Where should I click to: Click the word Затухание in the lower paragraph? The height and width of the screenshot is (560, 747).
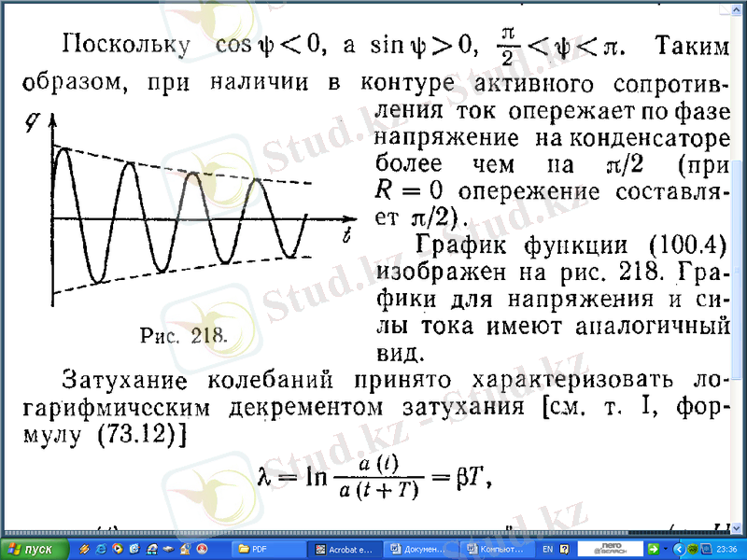(124, 381)
